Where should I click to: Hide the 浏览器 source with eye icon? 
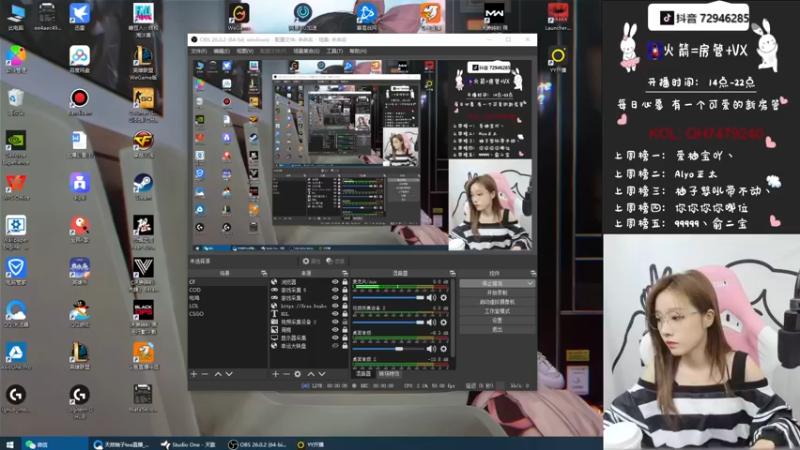coord(335,282)
